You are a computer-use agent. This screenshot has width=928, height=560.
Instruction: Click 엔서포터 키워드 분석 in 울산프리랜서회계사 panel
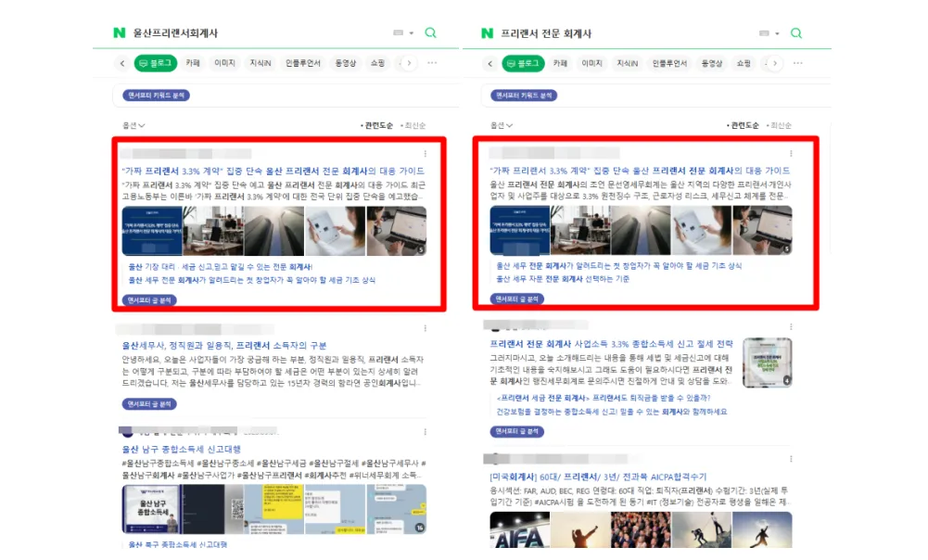pos(157,95)
